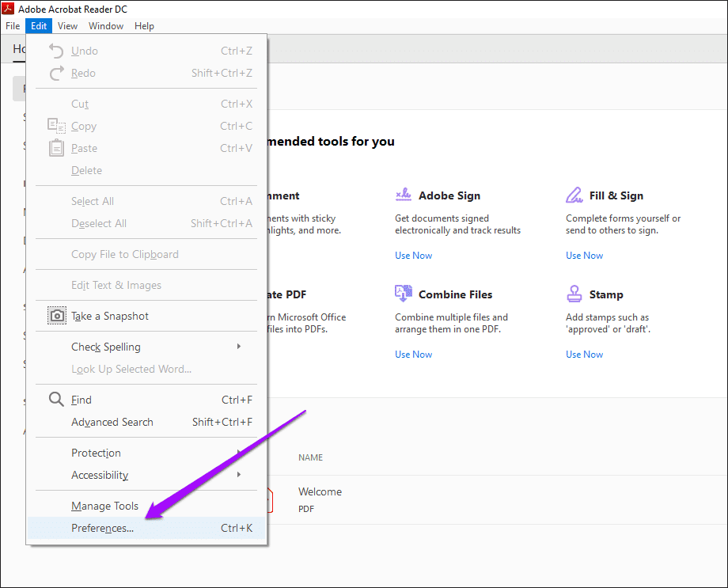Click the Combine Files heading

pos(455,294)
